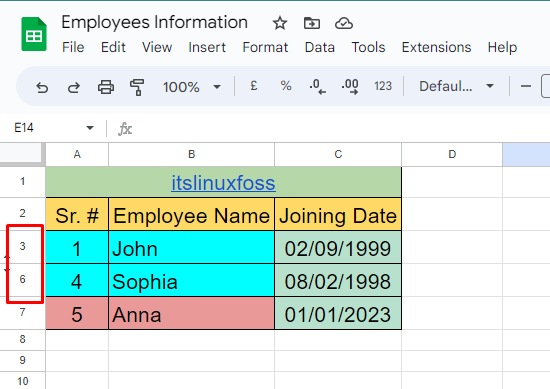Apply the percent format

286,86
